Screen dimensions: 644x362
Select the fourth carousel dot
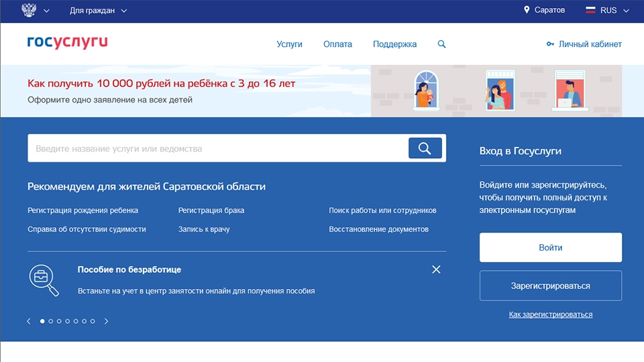pos(67,321)
